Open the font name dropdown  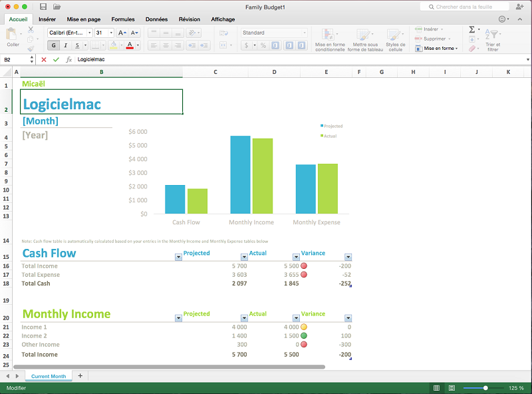click(x=90, y=33)
